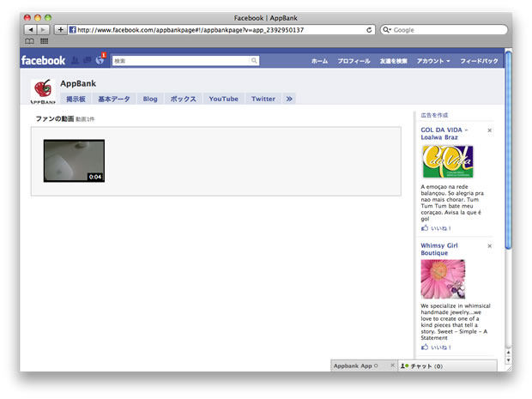The height and width of the screenshot is (399, 532).
Task: Click 広告を作成 link
Action: (x=434, y=115)
